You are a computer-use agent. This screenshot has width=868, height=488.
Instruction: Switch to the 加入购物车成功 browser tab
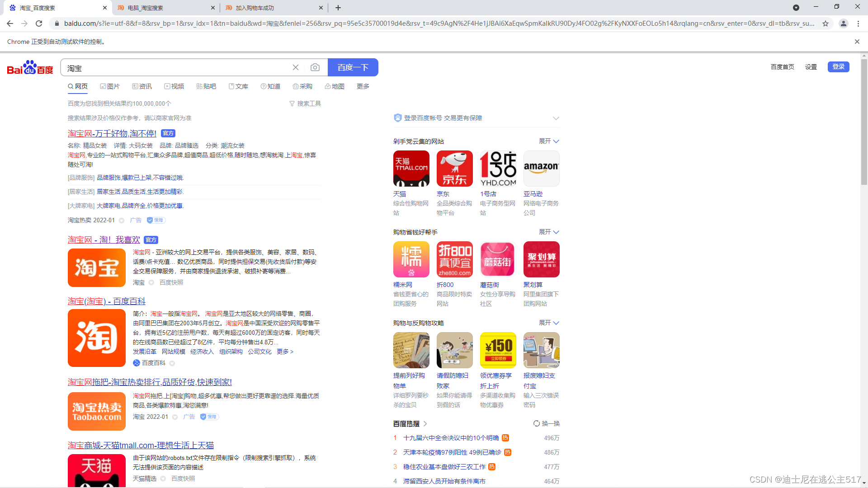[x=274, y=8]
